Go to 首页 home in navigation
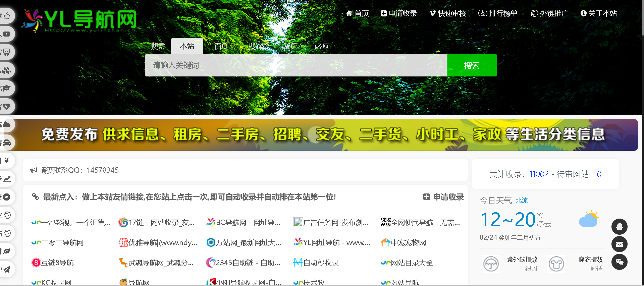This screenshot has width=644, height=286. (x=357, y=13)
